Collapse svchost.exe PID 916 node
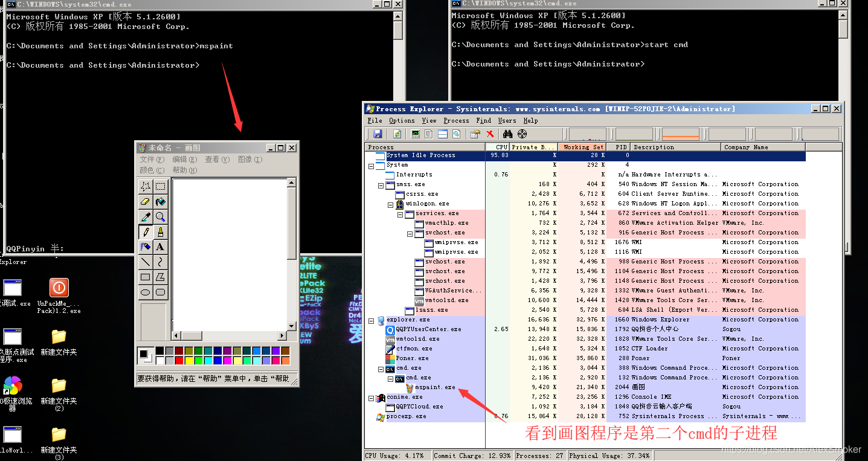868x461 pixels. pyautogui.click(x=410, y=233)
